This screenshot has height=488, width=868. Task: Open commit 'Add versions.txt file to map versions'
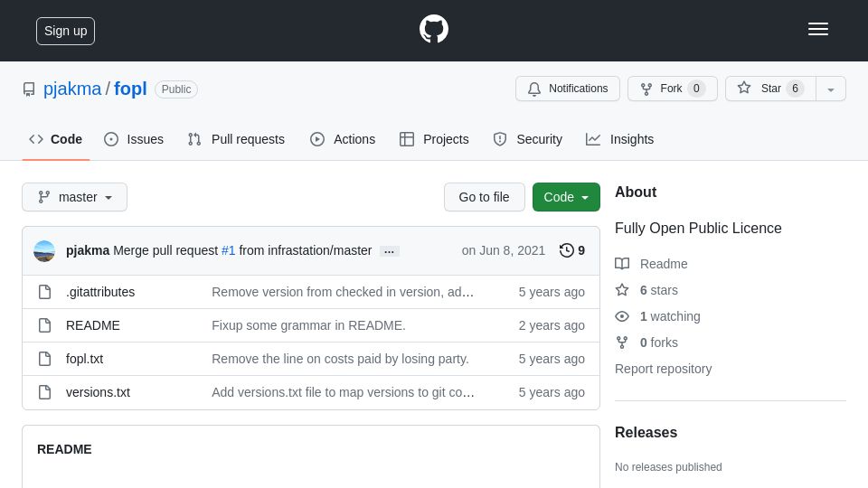343,392
